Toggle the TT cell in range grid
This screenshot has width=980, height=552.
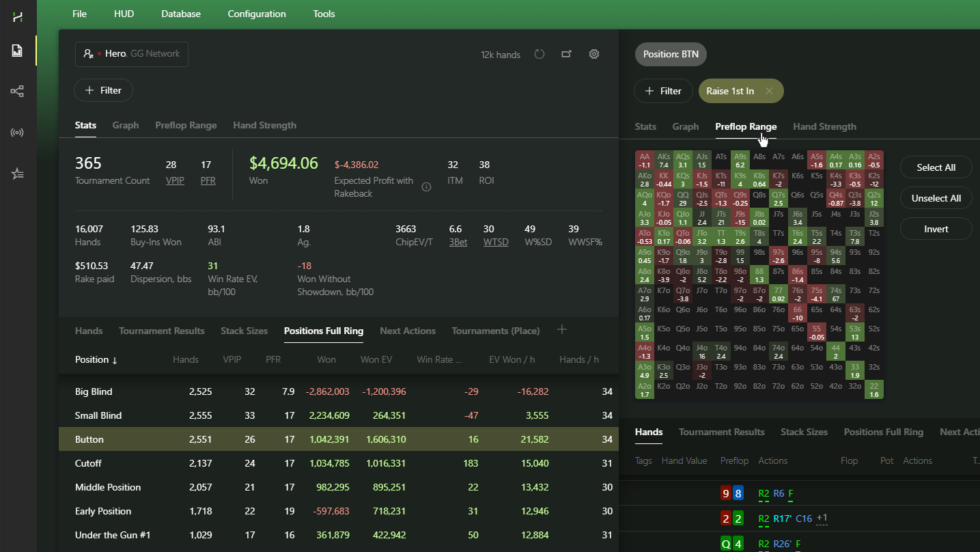click(x=721, y=236)
